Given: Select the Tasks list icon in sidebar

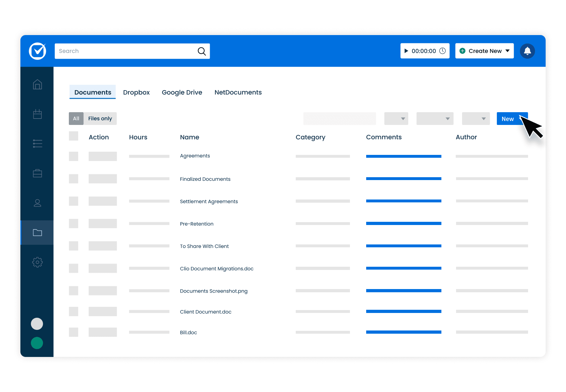Looking at the screenshot, I should point(37,143).
